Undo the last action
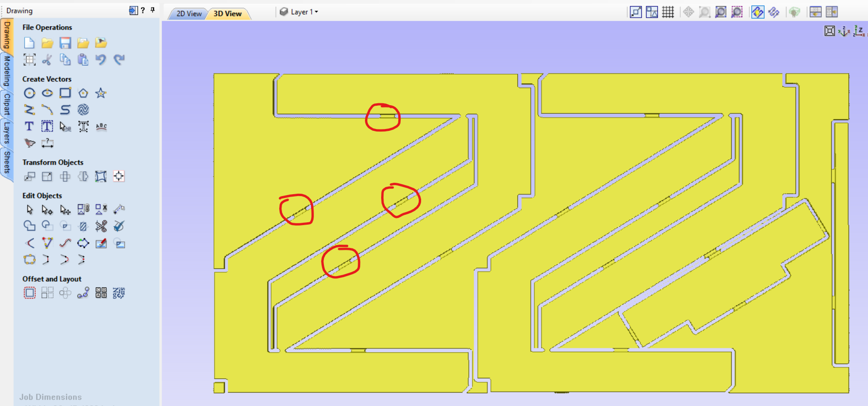This screenshot has height=406, width=868. pos(101,59)
